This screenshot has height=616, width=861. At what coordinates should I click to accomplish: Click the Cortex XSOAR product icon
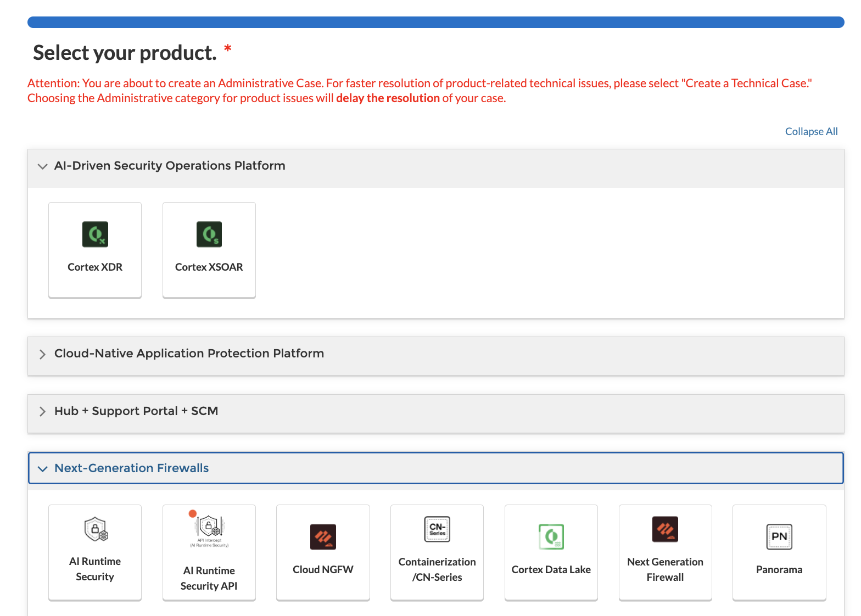[x=209, y=234]
